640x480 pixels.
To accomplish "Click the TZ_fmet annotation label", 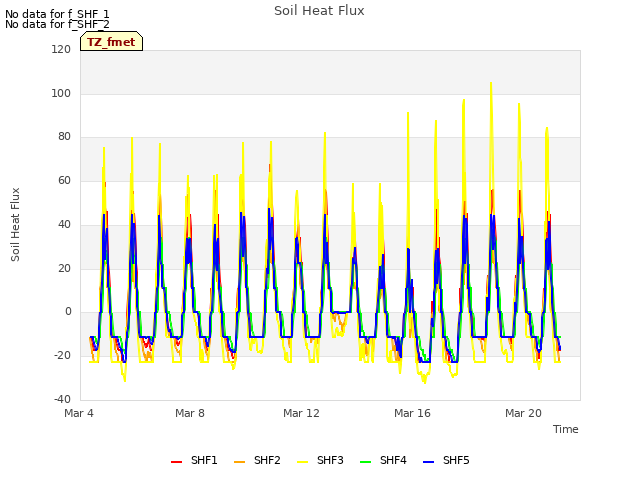I will click(111, 42).
